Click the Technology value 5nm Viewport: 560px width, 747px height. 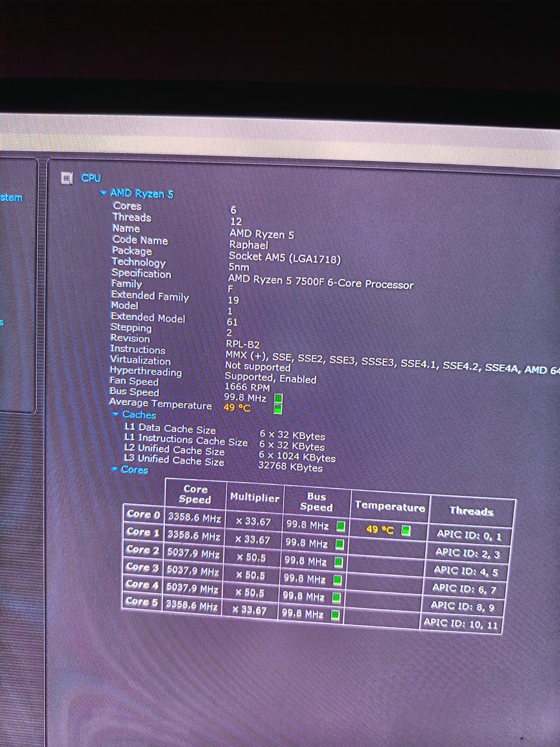[239, 267]
